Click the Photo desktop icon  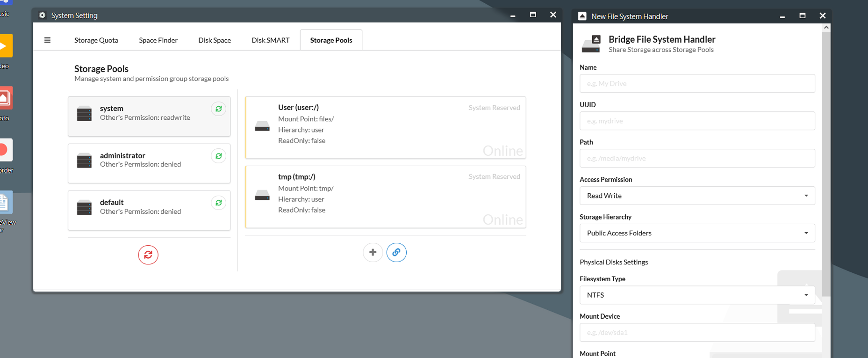click(5, 98)
